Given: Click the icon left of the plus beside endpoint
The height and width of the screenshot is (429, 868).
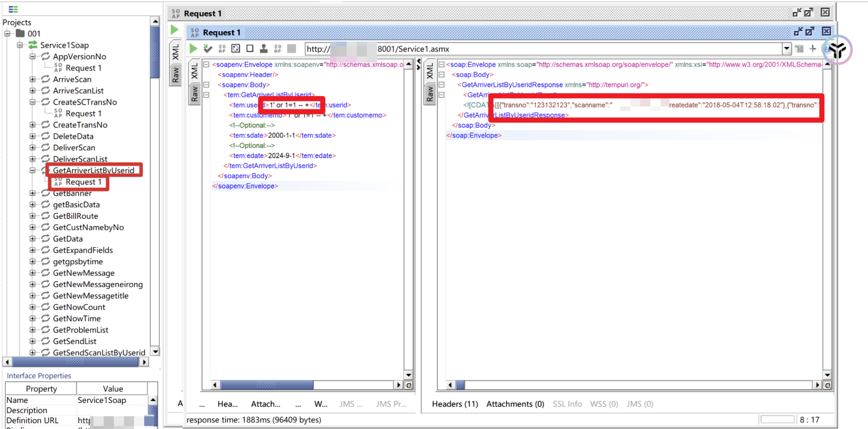Looking at the screenshot, I should point(799,49).
